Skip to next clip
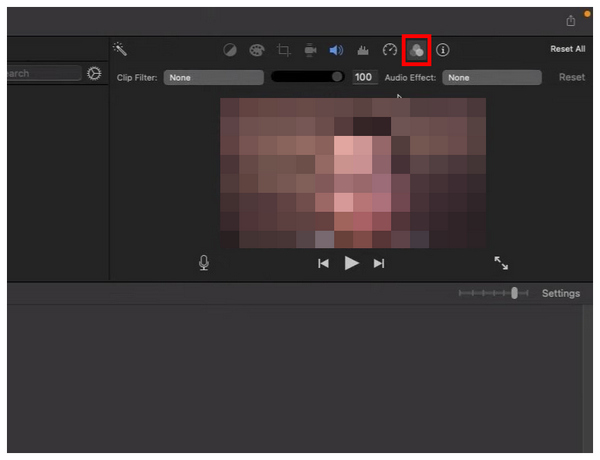The image size is (600, 460). point(379,263)
